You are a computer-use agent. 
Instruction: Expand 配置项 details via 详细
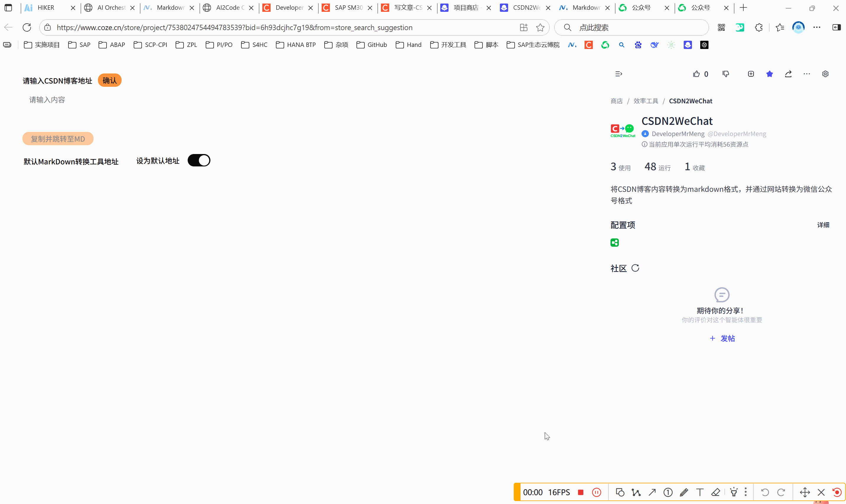point(823,225)
